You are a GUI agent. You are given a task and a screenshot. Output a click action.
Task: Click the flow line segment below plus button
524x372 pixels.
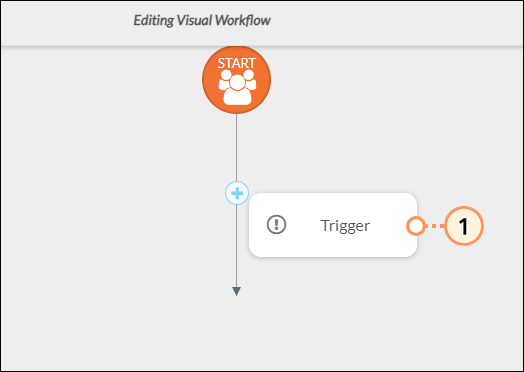coord(236,246)
